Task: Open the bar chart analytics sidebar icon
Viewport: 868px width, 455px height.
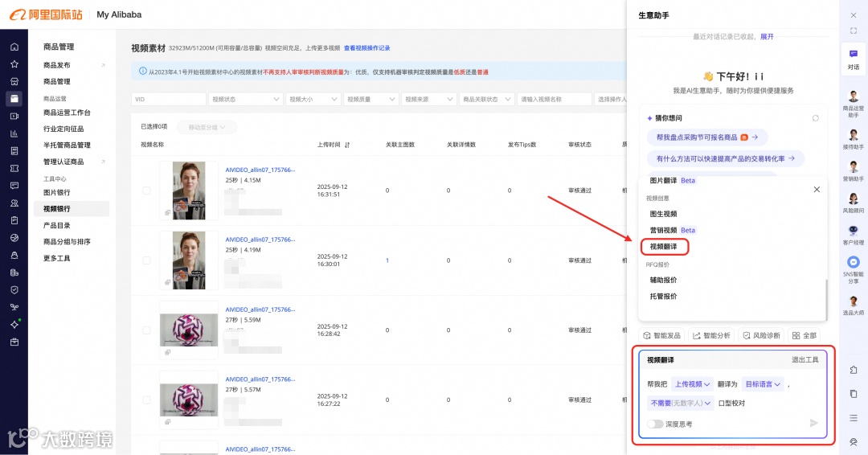Action: pos(14,133)
